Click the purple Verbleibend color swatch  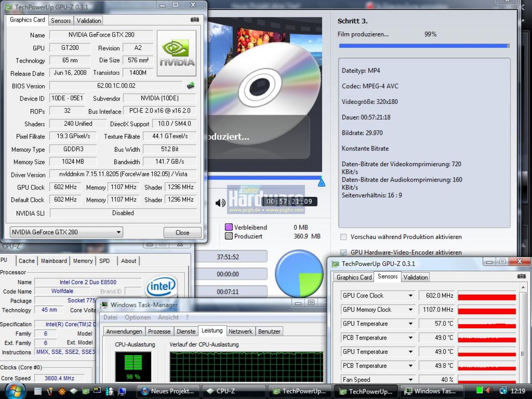pyautogui.click(x=229, y=227)
